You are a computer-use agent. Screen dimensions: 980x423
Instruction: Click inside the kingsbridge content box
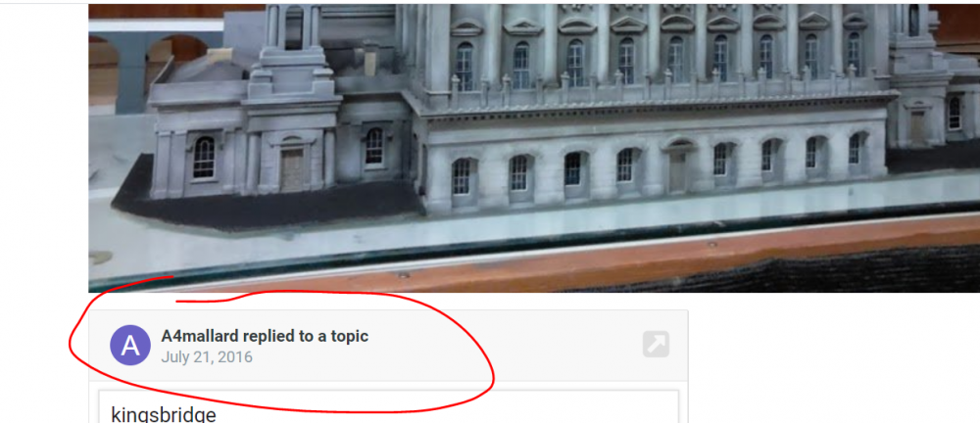[388, 406]
